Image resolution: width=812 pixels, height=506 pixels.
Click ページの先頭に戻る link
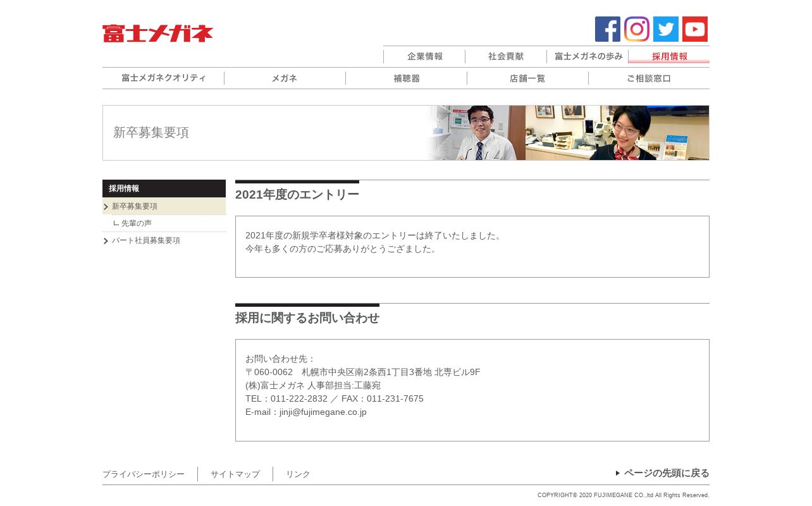coord(667,472)
